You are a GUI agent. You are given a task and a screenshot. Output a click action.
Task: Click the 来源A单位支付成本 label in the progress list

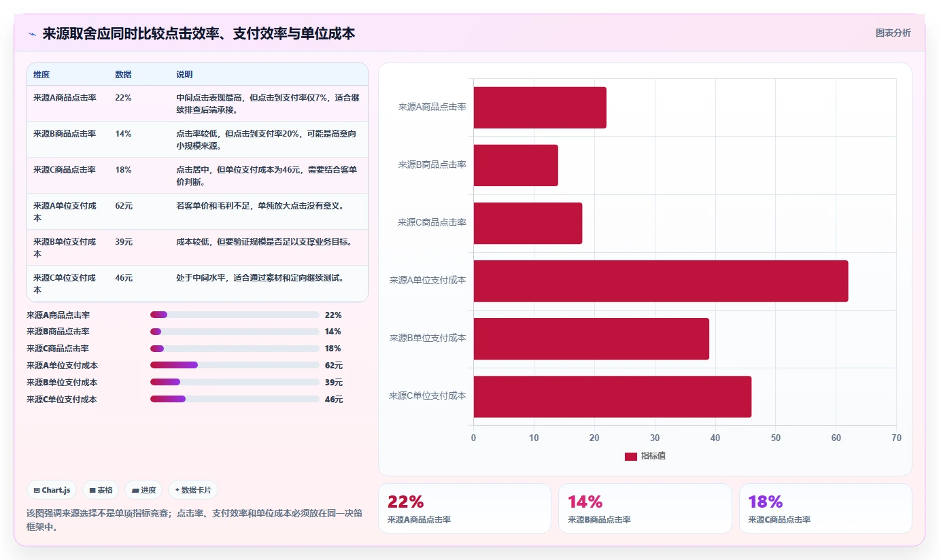click(62, 366)
